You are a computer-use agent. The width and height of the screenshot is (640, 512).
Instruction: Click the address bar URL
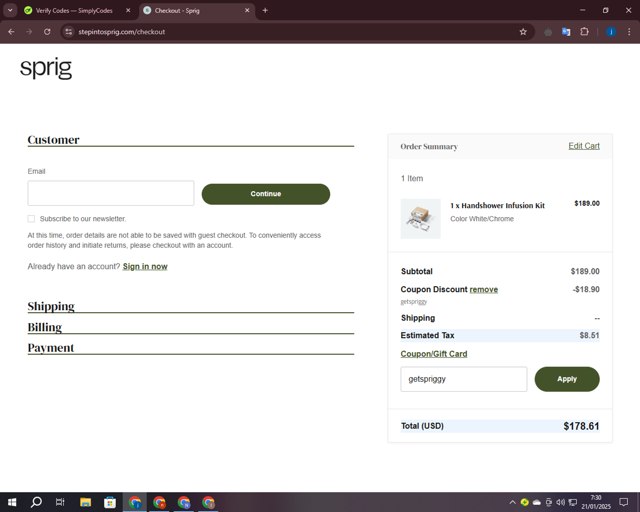point(122,32)
